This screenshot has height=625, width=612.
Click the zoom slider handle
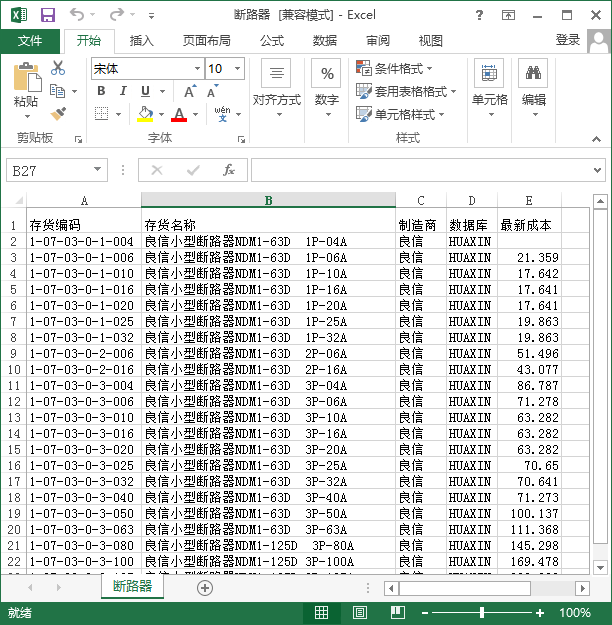[x=482, y=613]
